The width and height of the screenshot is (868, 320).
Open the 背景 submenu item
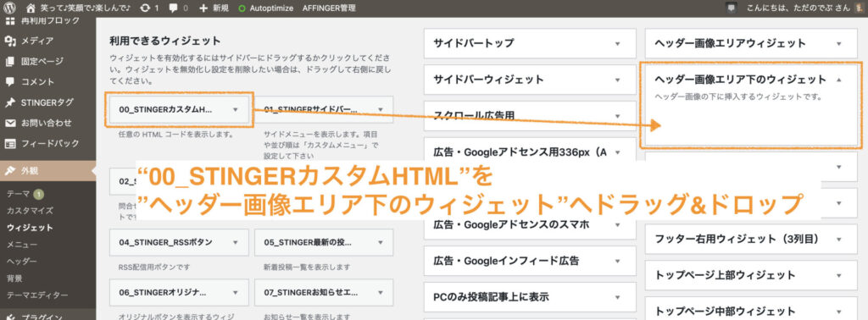pos(14,278)
